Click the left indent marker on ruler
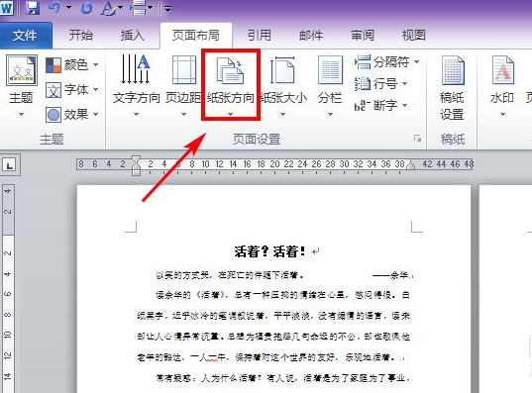Image resolution: width=532 pixels, height=393 pixels. coord(136,171)
